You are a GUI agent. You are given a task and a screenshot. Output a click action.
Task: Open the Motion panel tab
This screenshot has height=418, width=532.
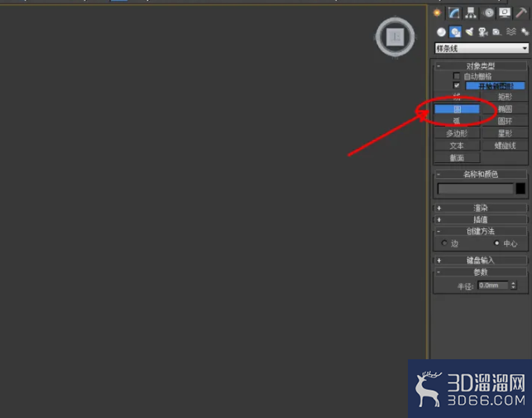(489, 13)
